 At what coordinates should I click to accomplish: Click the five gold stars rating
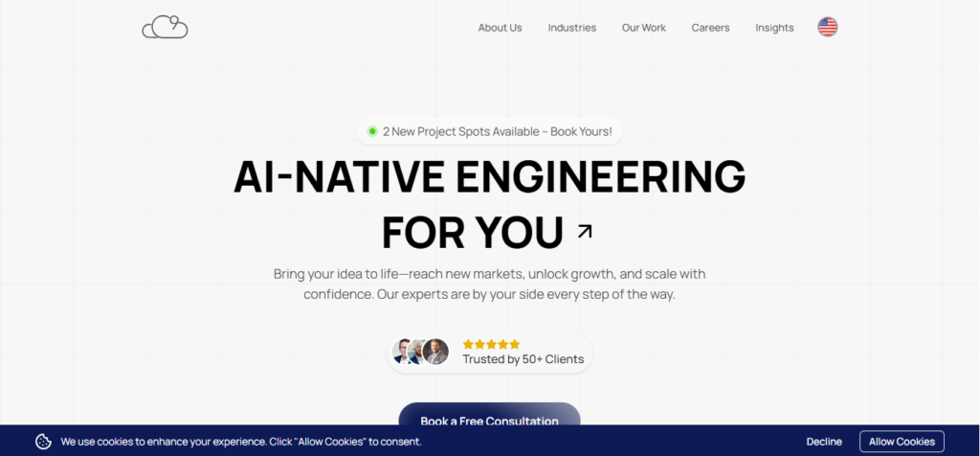(x=491, y=344)
